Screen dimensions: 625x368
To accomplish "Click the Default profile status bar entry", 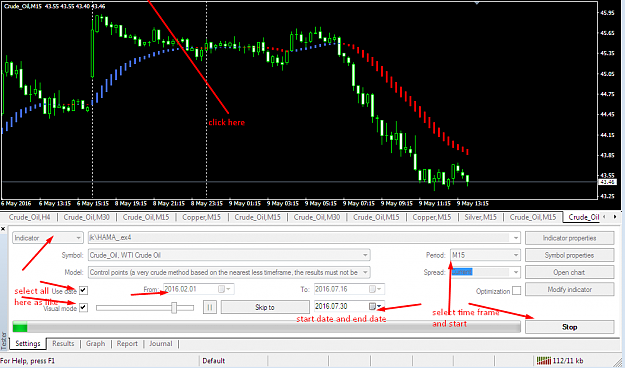I will [x=214, y=361].
